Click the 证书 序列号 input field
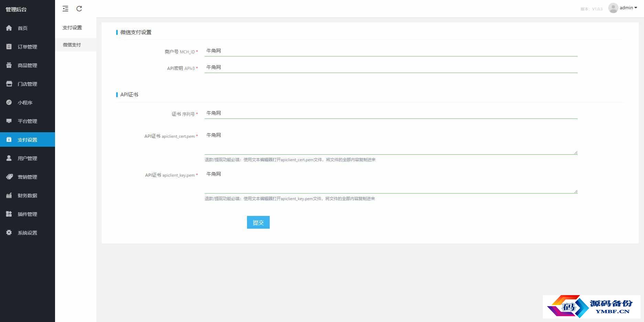The width and height of the screenshot is (644, 322). tap(391, 113)
